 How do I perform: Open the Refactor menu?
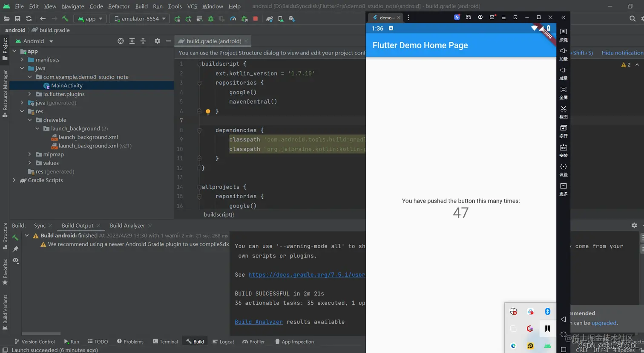point(119,6)
